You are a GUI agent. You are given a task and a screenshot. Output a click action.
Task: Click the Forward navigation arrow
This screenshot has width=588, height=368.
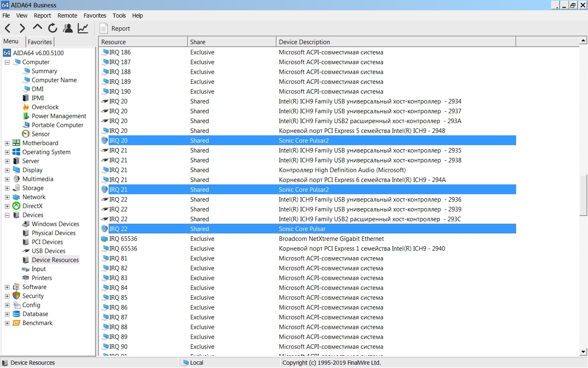click(22, 28)
